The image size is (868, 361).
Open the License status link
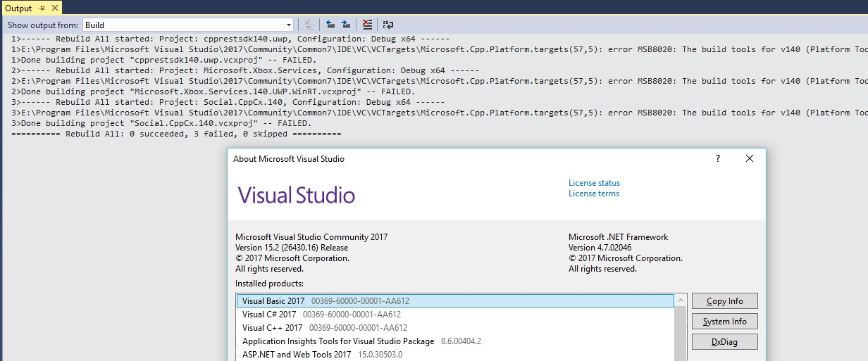(594, 183)
